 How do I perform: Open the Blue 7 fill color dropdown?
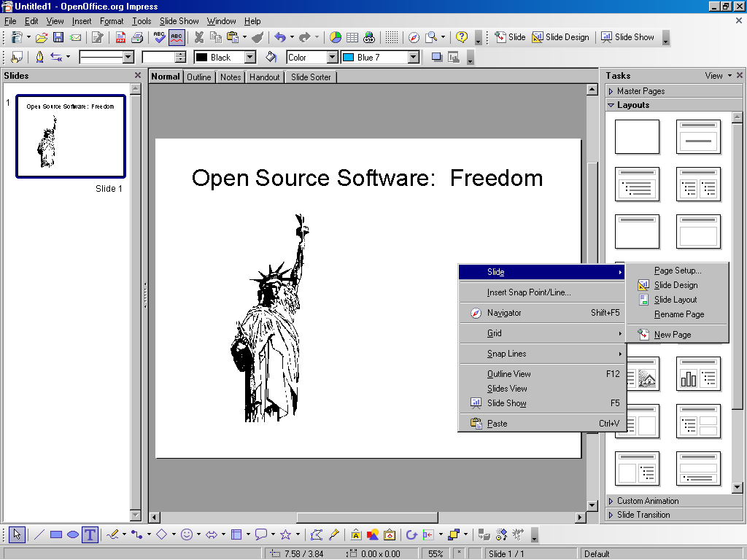point(414,57)
